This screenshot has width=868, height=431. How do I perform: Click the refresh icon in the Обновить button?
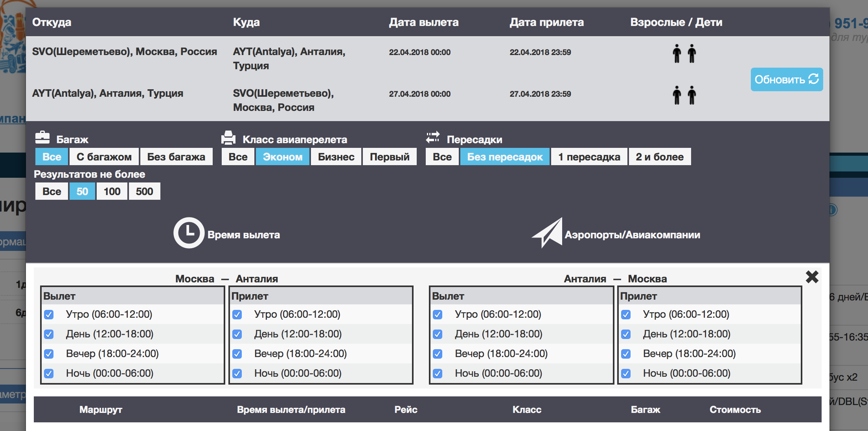(813, 79)
